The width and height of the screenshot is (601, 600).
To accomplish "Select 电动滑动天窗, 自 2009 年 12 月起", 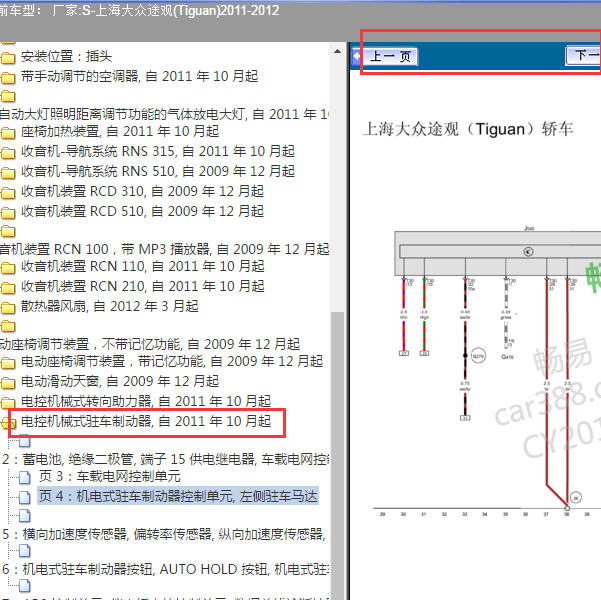I will coord(120,381).
